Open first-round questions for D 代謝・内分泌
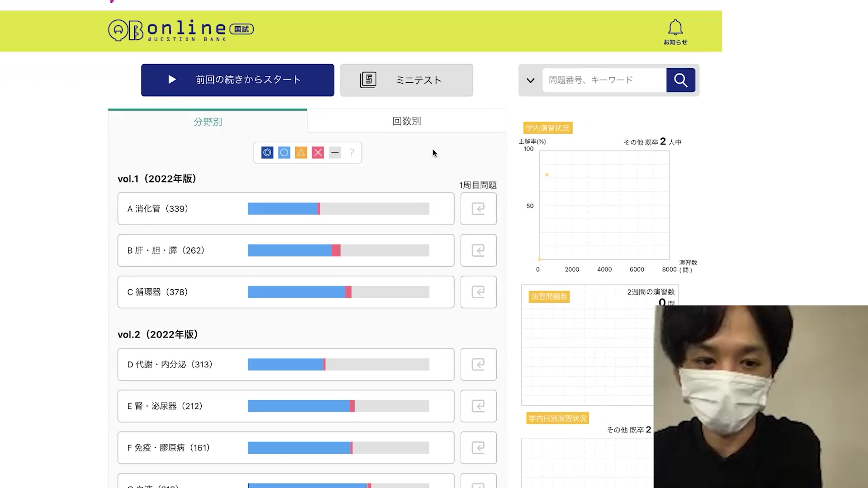Viewport: 868px width, 488px height. 478,364
